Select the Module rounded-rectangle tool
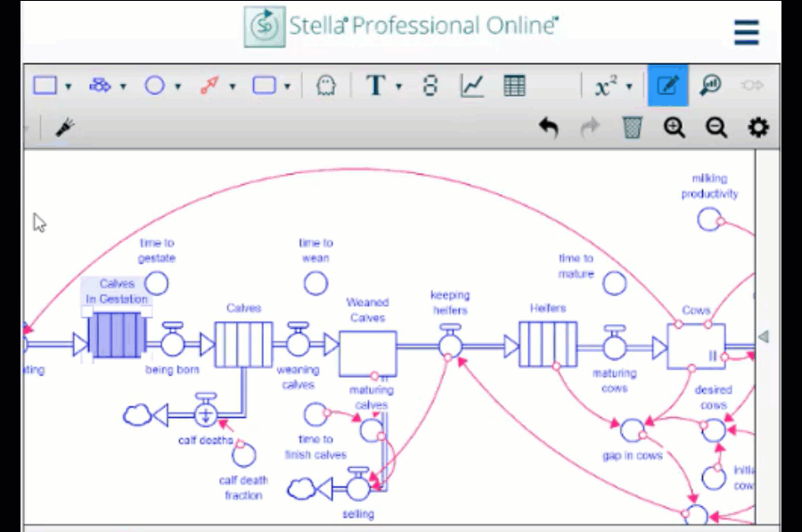This screenshot has height=532, width=802. coord(264,86)
